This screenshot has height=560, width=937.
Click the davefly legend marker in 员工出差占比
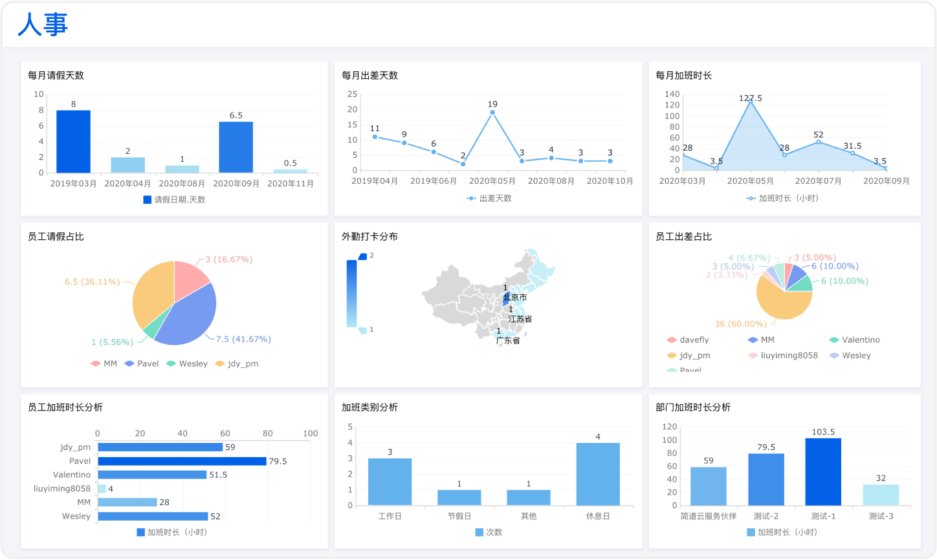click(672, 340)
